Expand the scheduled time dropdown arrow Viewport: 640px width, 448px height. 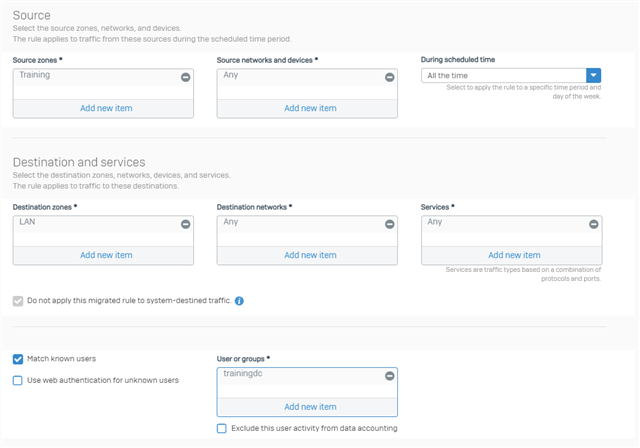click(593, 75)
